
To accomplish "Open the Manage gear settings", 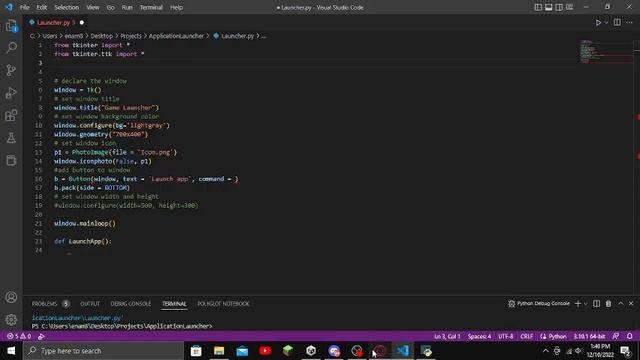I will point(11,319).
